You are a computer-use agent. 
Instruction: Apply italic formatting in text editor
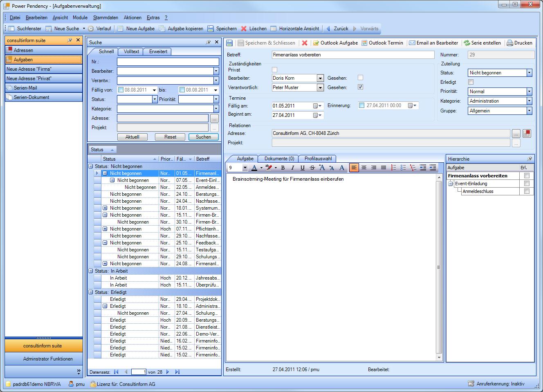(292, 168)
